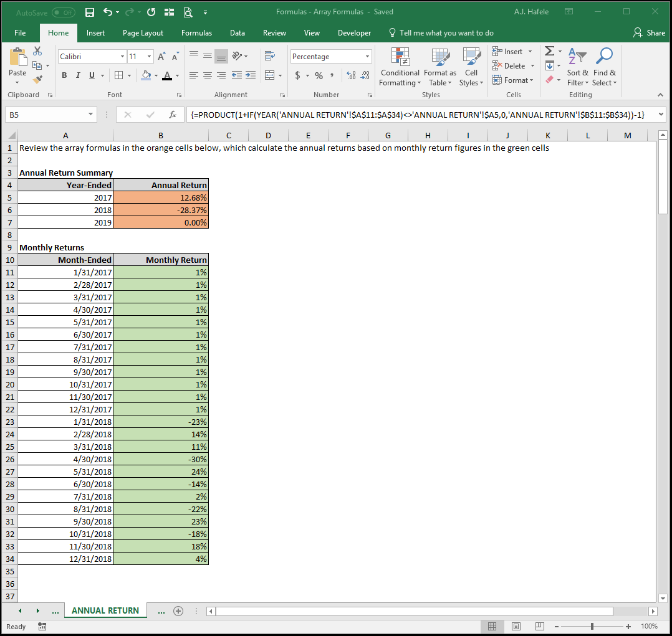Click the macro recording icon in status bar
The image size is (672, 636).
(42, 627)
